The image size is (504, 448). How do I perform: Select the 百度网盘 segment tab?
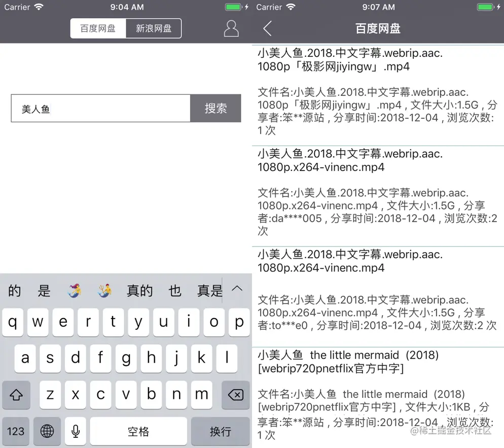tap(98, 28)
